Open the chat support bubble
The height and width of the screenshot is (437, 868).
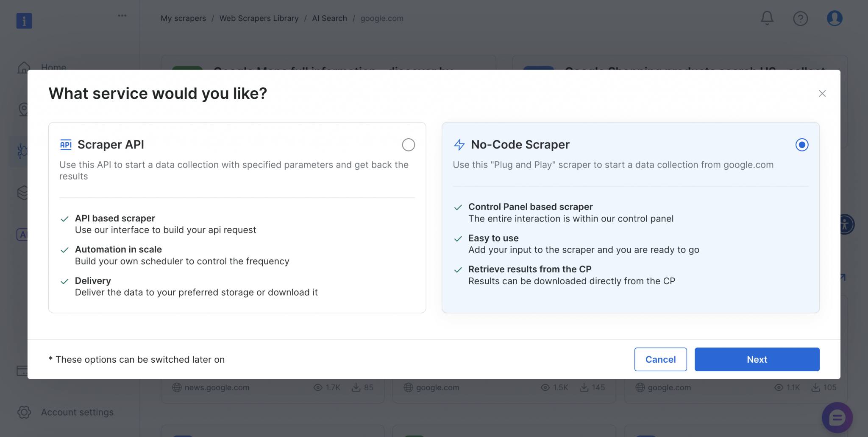click(837, 418)
